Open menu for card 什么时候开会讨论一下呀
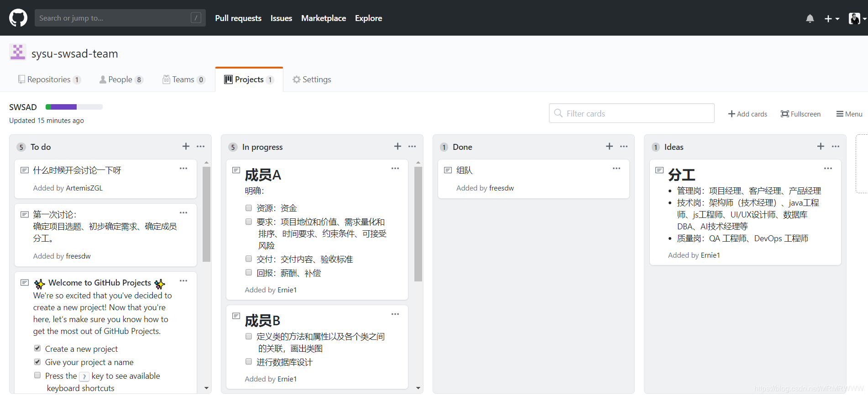Image resolution: width=868 pixels, height=397 pixels. click(183, 168)
